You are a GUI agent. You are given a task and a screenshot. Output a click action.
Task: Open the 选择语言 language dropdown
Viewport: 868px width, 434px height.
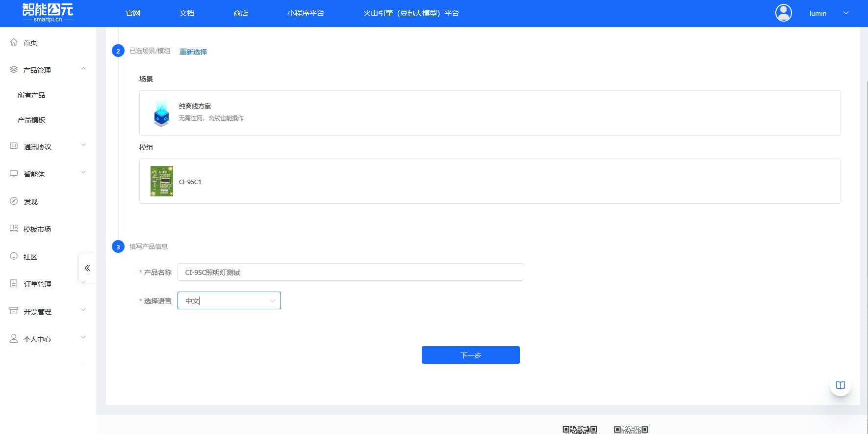tap(229, 300)
